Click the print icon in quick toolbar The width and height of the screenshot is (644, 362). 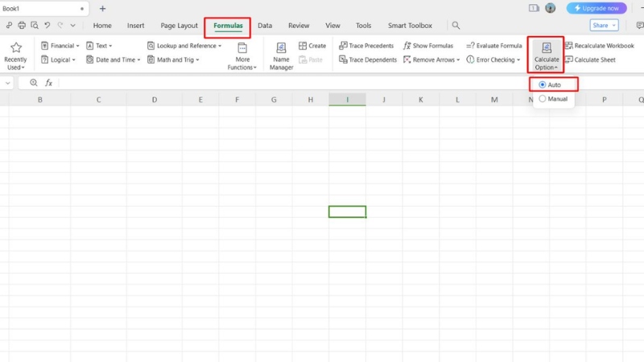pyautogui.click(x=22, y=26)
